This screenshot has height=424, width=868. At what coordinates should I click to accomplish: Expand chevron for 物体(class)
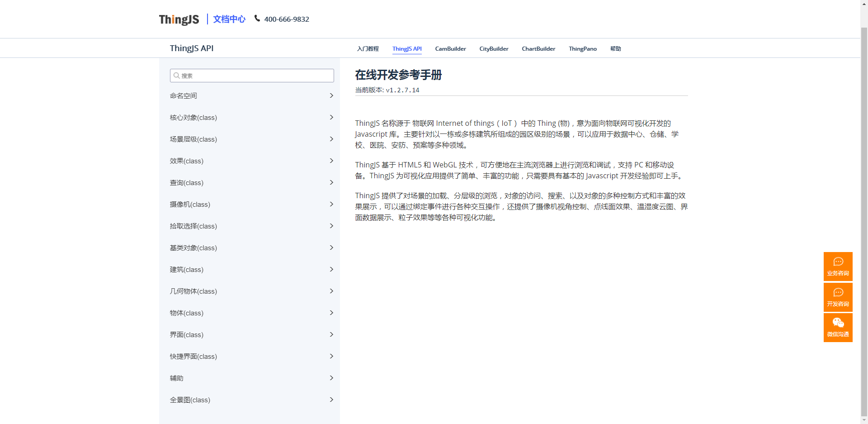coord(331,313)
